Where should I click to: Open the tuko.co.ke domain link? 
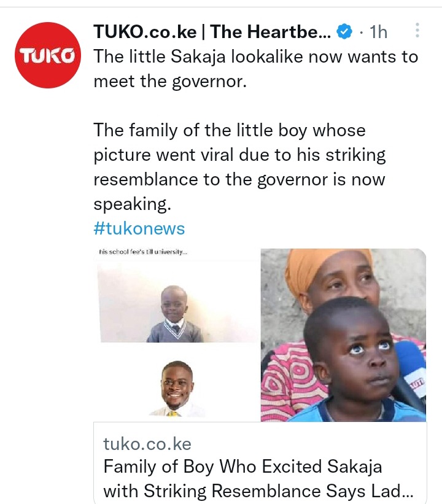147,443
